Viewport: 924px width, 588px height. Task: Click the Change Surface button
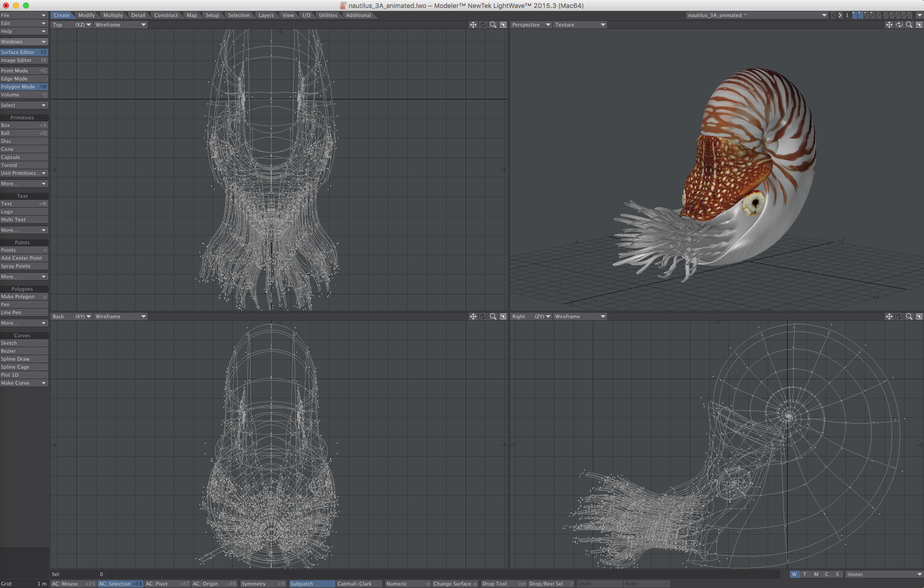[455, 584]
